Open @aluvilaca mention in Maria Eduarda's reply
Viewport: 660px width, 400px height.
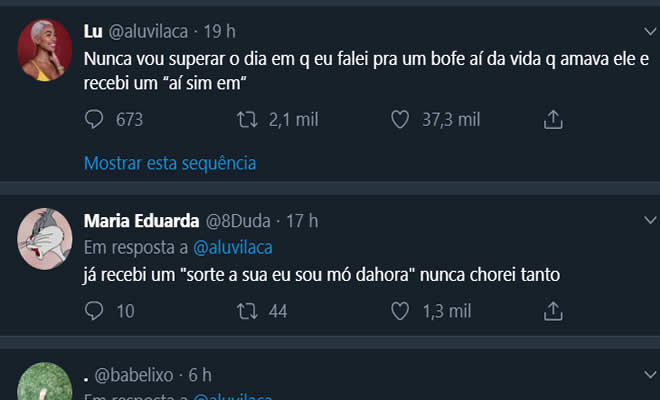pos(232,247)
